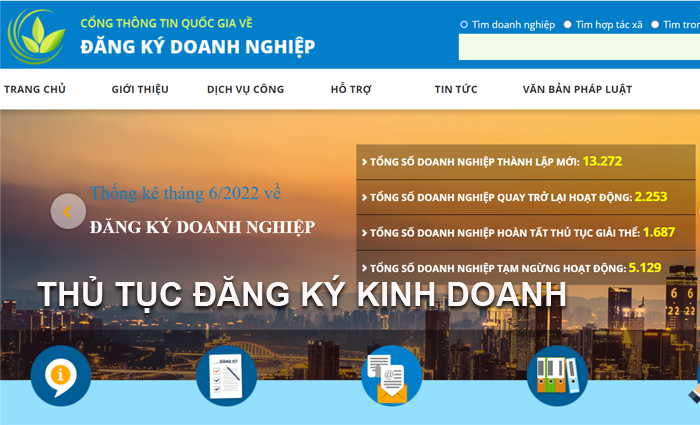Open the orange information speech bubble icon

click(61, 376)
